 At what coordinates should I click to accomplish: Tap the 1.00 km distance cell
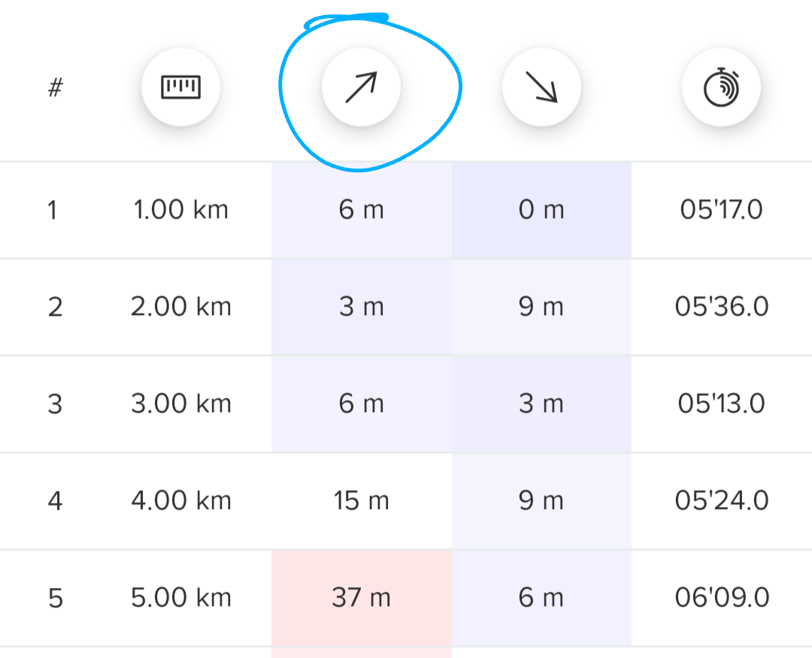point(180,210)
